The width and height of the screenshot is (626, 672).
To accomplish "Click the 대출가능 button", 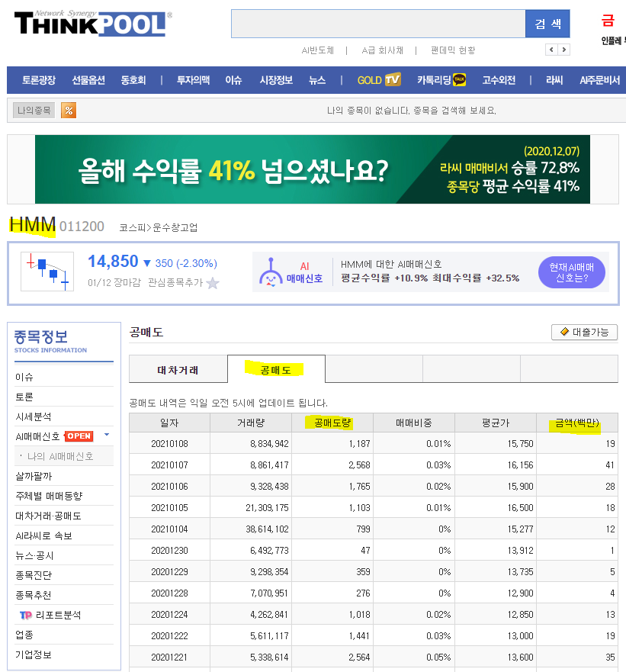I will coord(584,332).
